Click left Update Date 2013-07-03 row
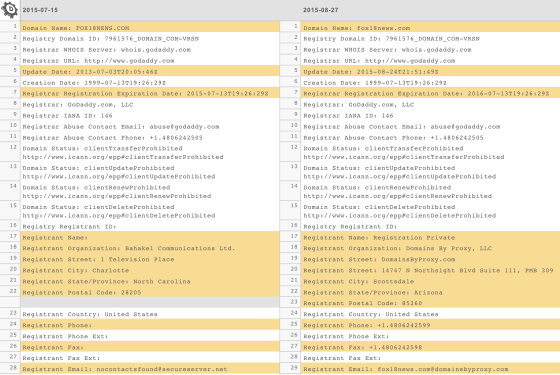 [x=150, y=71]
